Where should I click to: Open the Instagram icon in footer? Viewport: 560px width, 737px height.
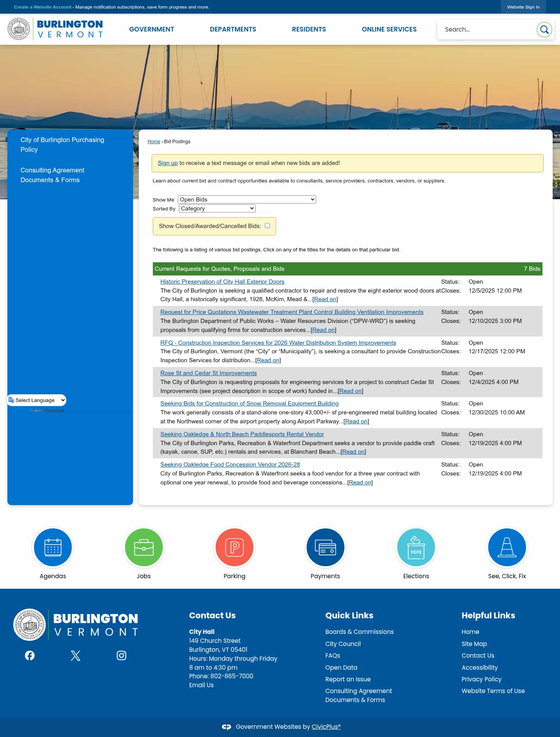tap(121, 656)
